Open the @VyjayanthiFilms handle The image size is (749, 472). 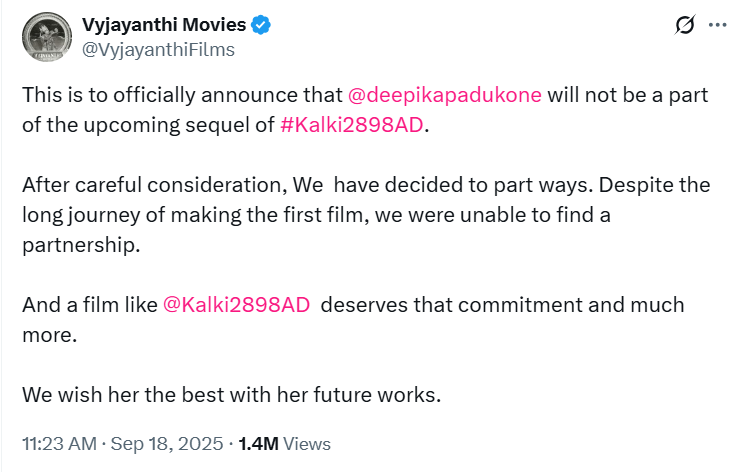pos(158,49)
